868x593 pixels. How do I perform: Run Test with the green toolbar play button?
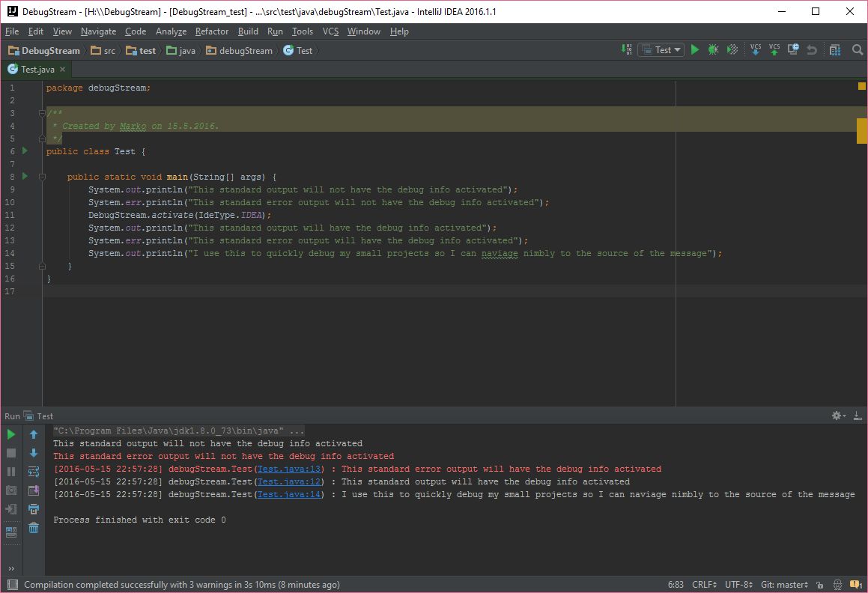(x=695, y=50)
